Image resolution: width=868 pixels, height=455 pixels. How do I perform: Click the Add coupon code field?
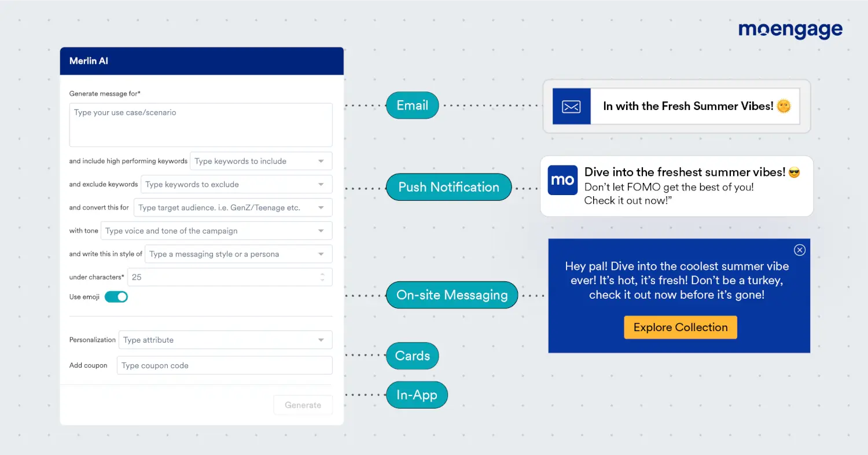coord(225,365)
